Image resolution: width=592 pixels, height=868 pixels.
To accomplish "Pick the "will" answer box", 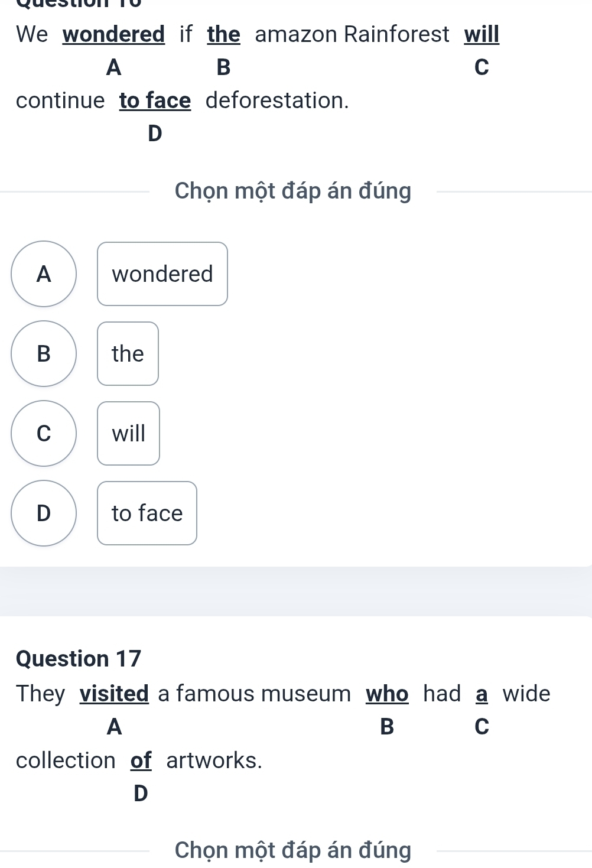I will coord(128,434).
